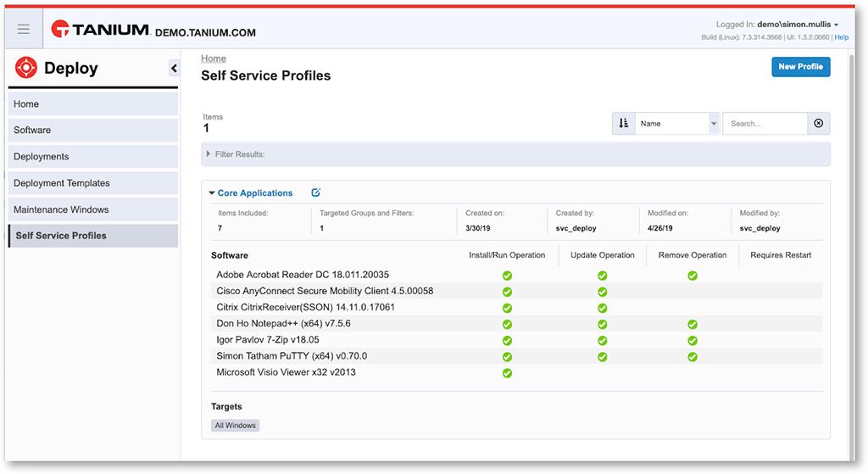Screen dimensions: 868x474
Task: Toggle the sort direction icon
Action: point(623,124)
